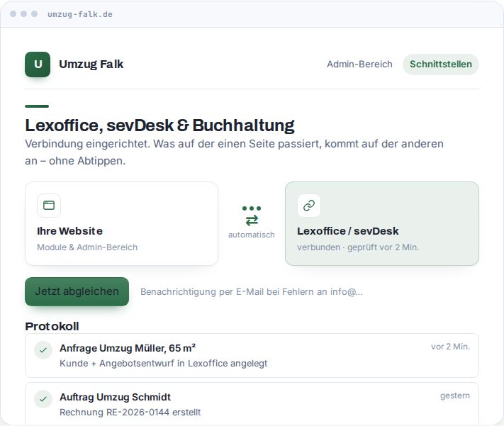
Task: Switch to the Schnittstellen tab
Action: (x=441, y=65)
